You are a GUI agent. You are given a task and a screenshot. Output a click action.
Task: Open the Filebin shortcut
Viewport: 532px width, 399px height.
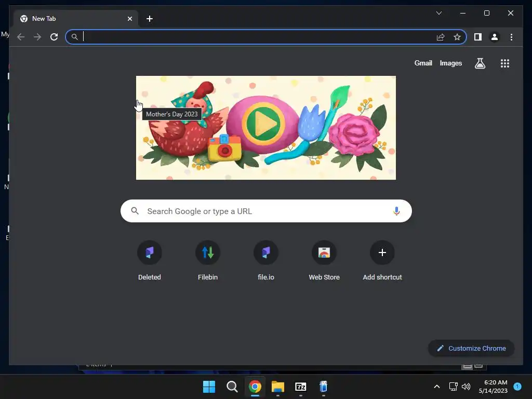pos(208,261)
